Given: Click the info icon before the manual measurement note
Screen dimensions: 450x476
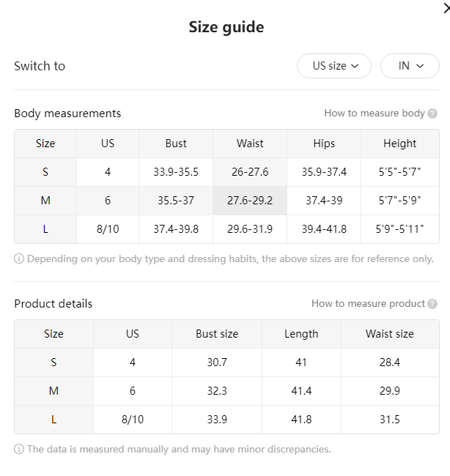Looking at the screenshot, I should tap(19, 450).
